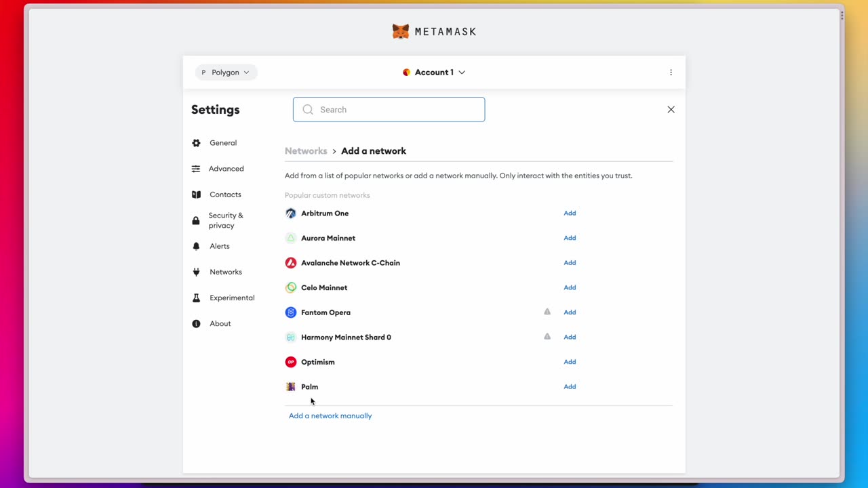Viewport: 868px width, 488px height.
Task: Click Add a network manually link
Action: click(x=330, y=416)
